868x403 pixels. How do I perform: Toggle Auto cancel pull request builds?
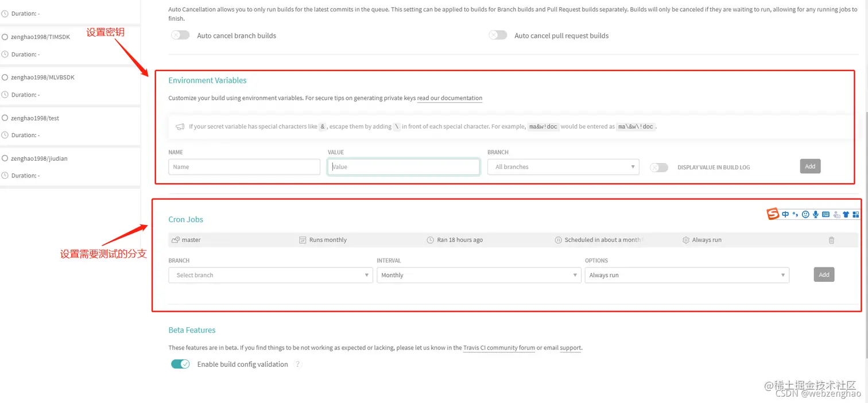pos(498,35)
